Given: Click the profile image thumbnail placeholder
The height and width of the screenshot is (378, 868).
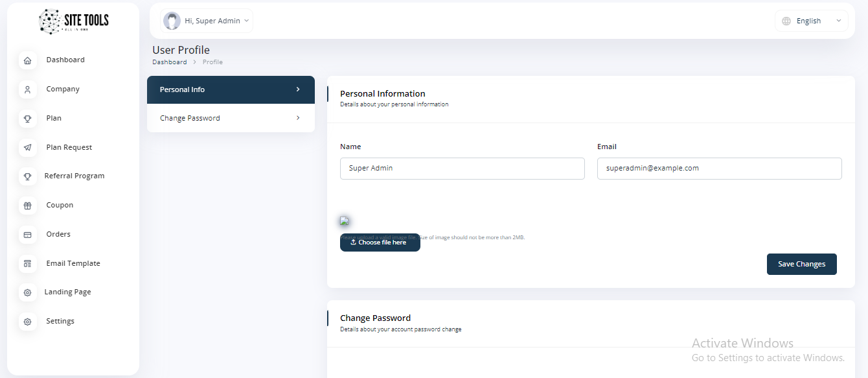Looking at the screenshot, I should click(345, 221).
